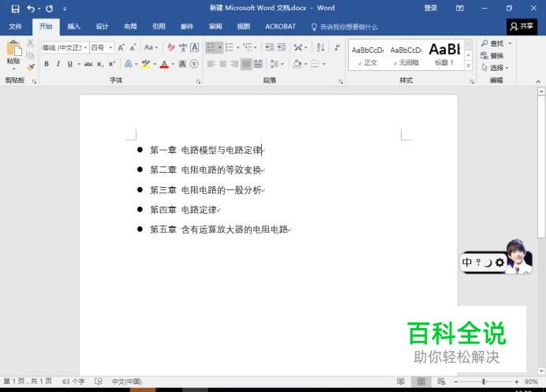Apply text effects with the outlined A
This screenshot has width=546, height=392.
[x=129, y=64]
